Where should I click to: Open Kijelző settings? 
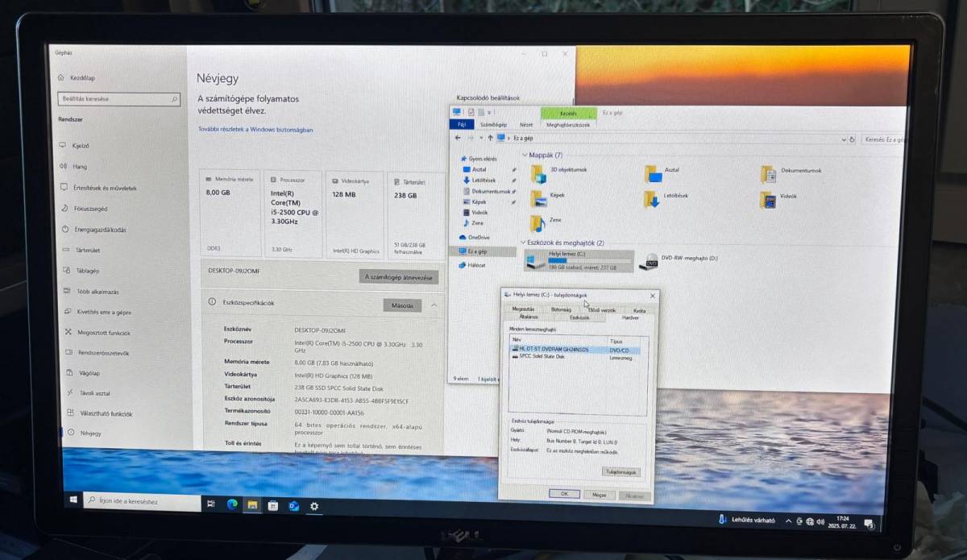click(75, 146)
